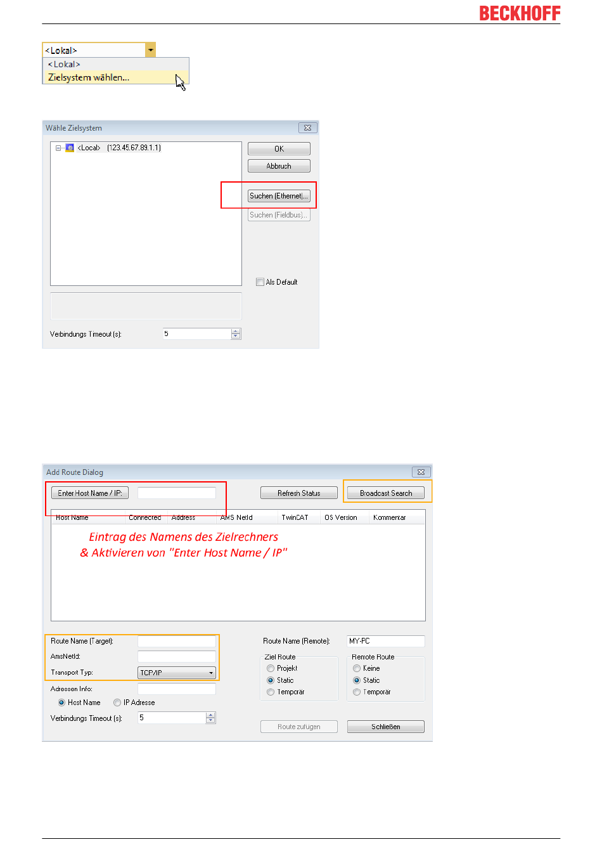Screen dimensions: 602x868
Task: Click Verbindungs Timeout field in Add Route Dialog
Action: click(172, 718)
